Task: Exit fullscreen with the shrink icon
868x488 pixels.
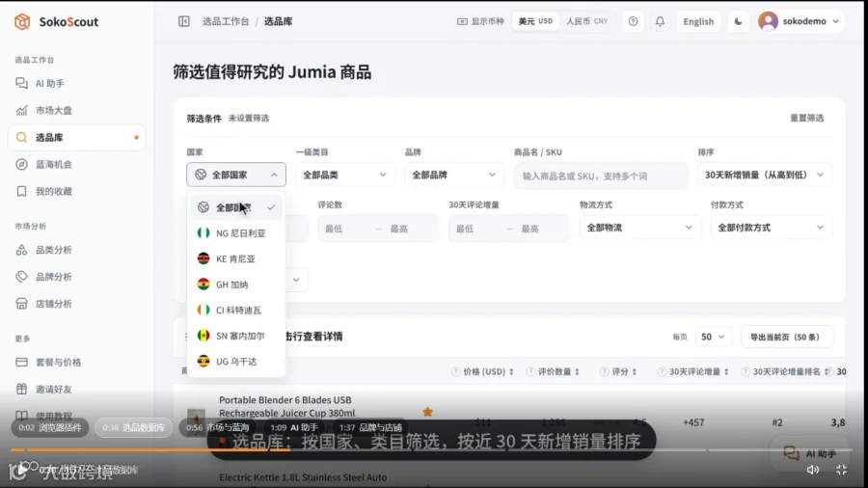Action: 841,470
